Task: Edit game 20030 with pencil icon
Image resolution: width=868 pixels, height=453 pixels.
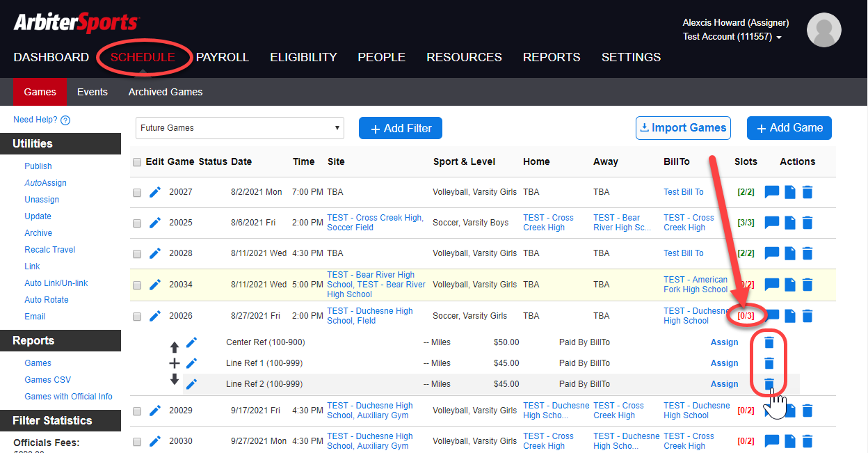Action: click(x=155, y=441)
